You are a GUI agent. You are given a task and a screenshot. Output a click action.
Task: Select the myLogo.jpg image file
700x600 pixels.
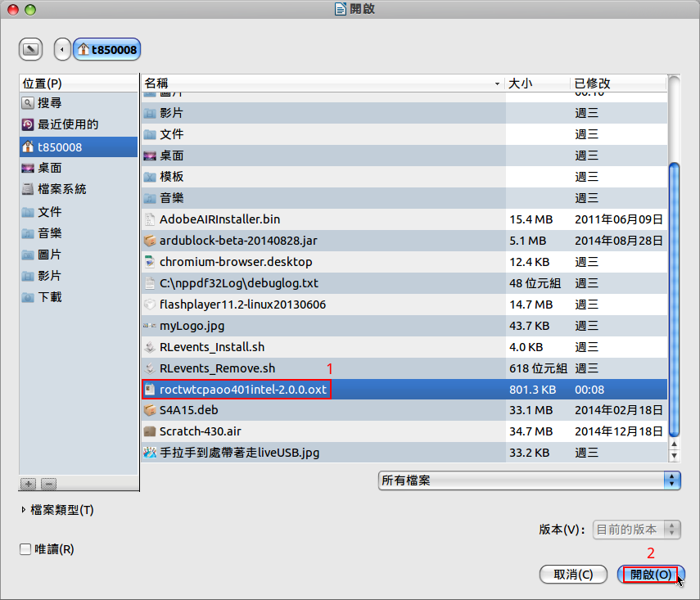click(x=190, y=326)
